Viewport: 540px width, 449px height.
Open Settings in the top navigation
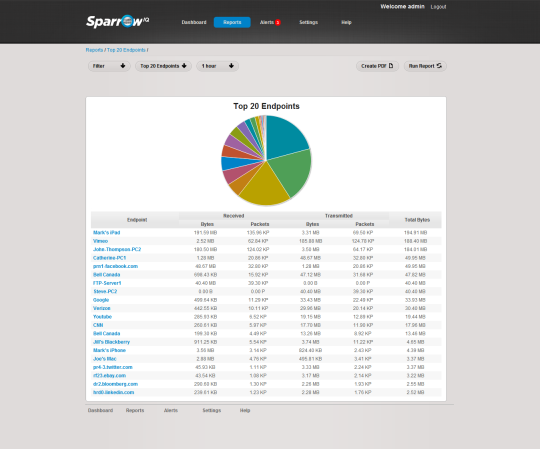coord(309,22)
